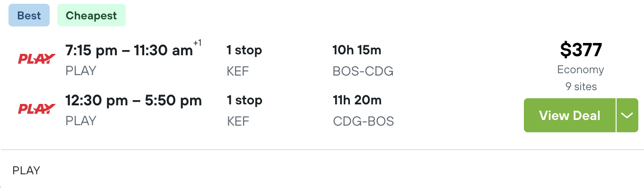This screenshot has width=644, height=188.
Task: Click the return 12:30 pm – 5:50 pm time
Action: 133,100
